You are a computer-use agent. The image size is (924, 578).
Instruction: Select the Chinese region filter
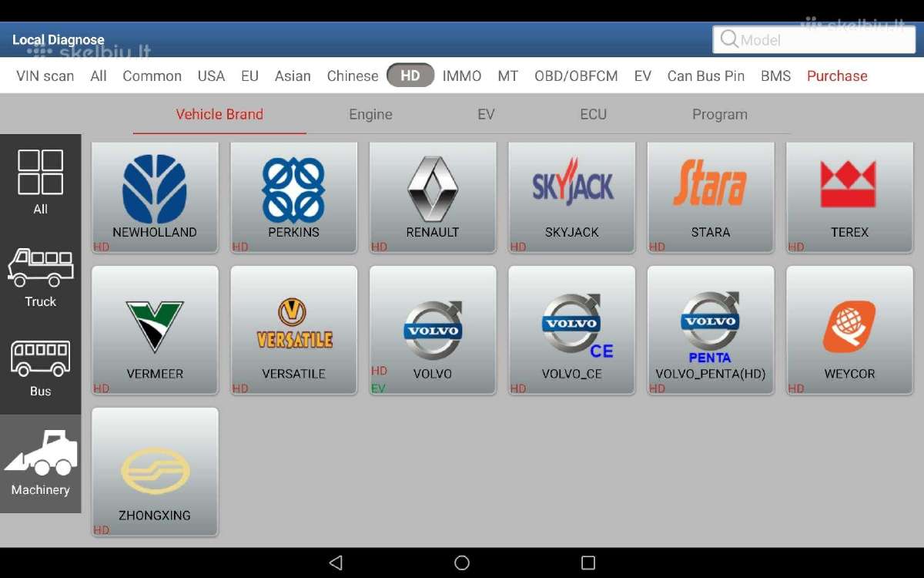coord(353,76)
